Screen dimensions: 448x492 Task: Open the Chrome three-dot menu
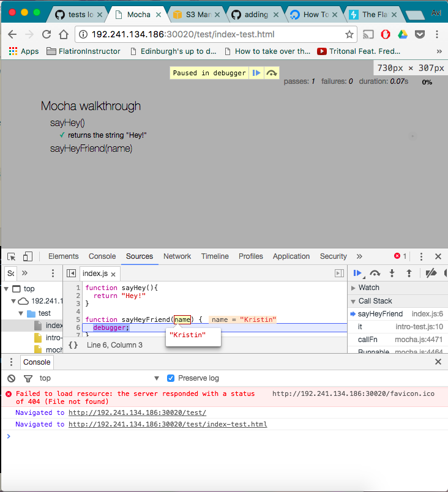(437, 34)
